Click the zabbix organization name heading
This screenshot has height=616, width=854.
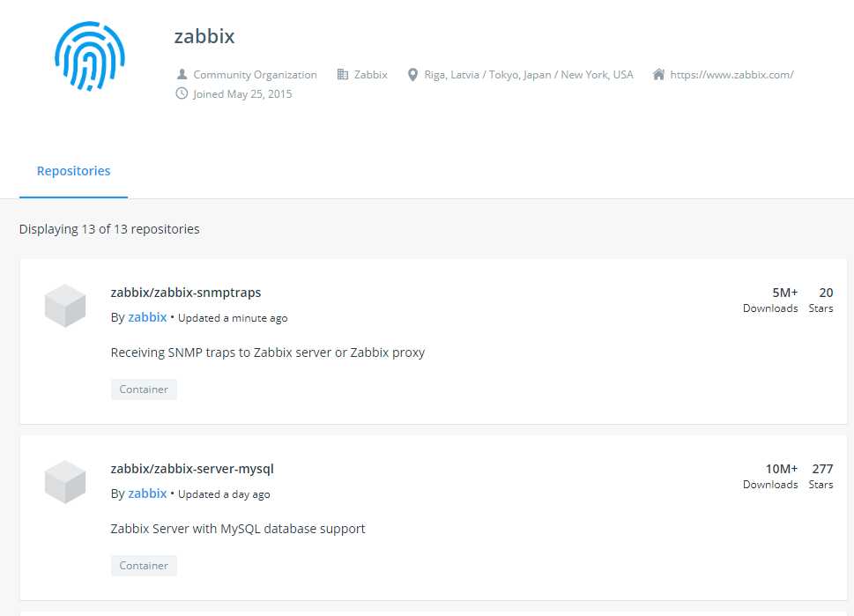pyautogui.click(x=204, y=36)
